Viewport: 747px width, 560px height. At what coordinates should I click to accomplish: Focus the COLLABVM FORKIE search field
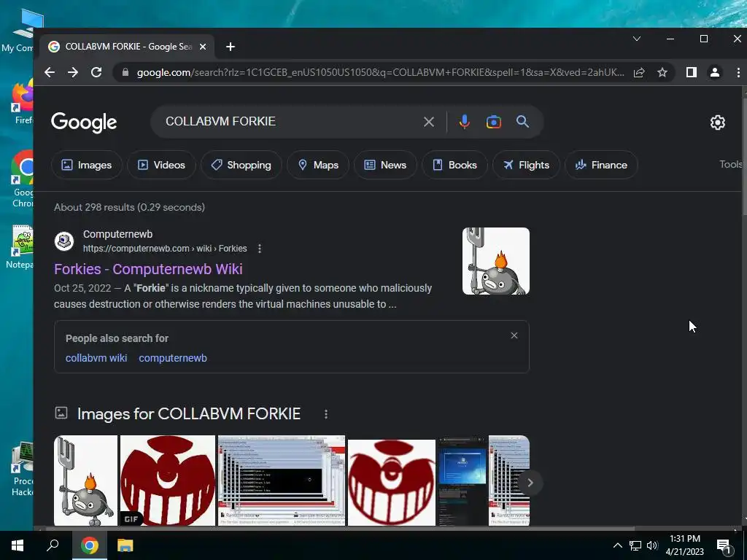tap(290, 122)
